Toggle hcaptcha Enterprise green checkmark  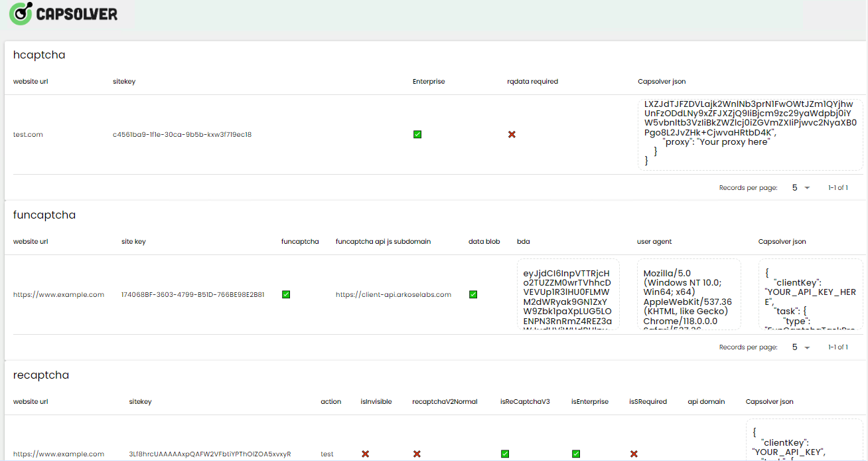tap(417, 135)
